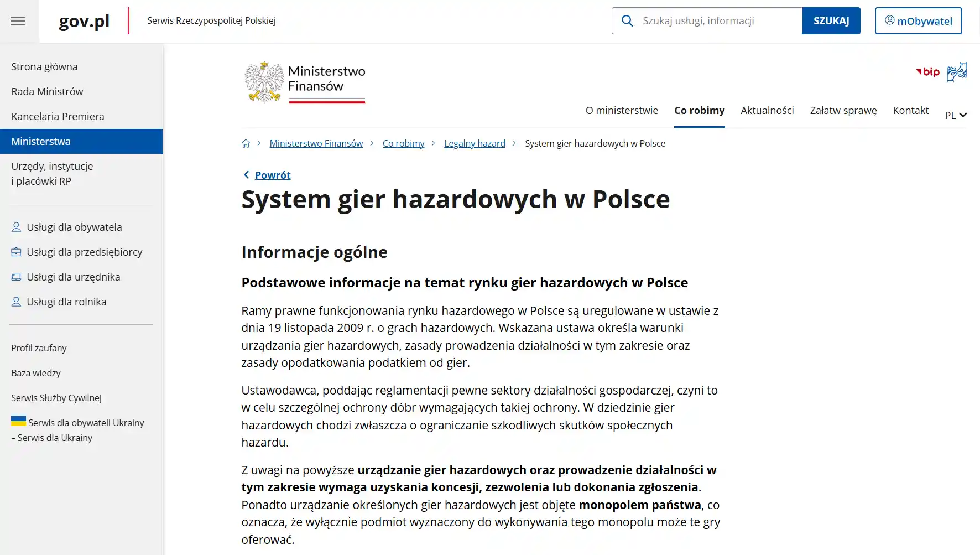This screenshot has width=980, height=555.
Task: Open the Co robimy breadcrumb link
Action: tap(404, 143)
